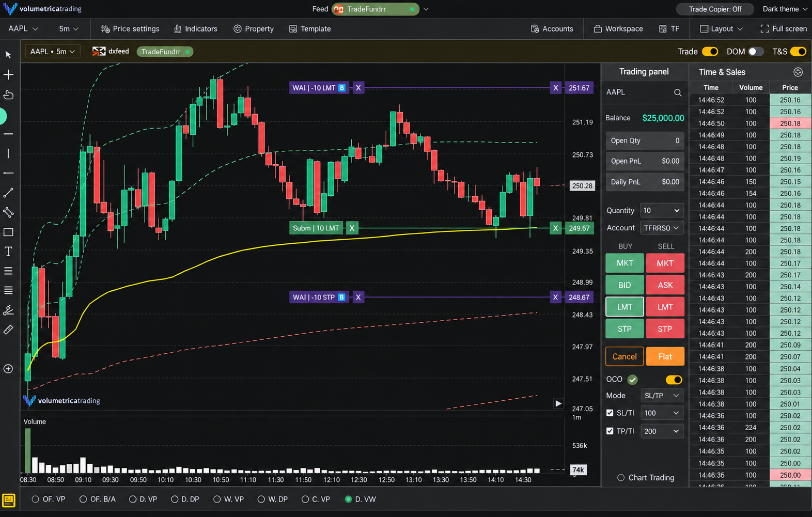Open the Time & Sales settings icon
The image size is (812, 517).
click(798, 72)
